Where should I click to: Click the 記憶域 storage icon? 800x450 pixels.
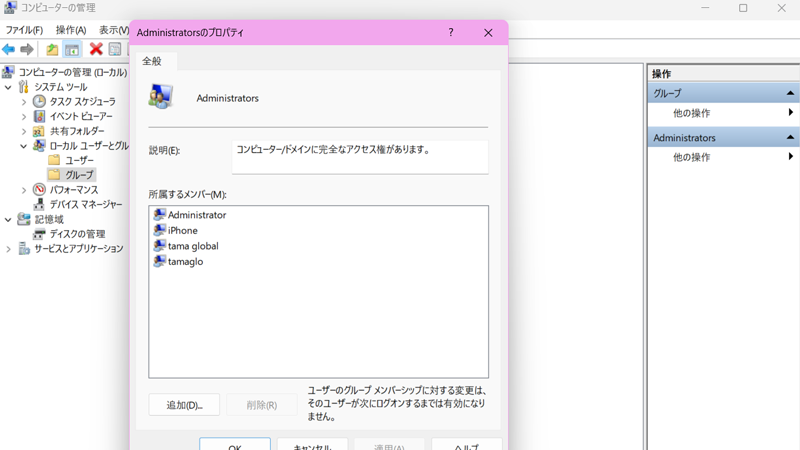tap(23, 219)
